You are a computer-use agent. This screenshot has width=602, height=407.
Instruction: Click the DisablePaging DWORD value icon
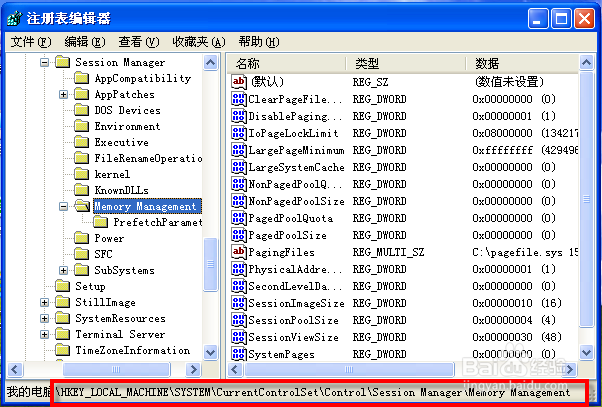(238, 116)
